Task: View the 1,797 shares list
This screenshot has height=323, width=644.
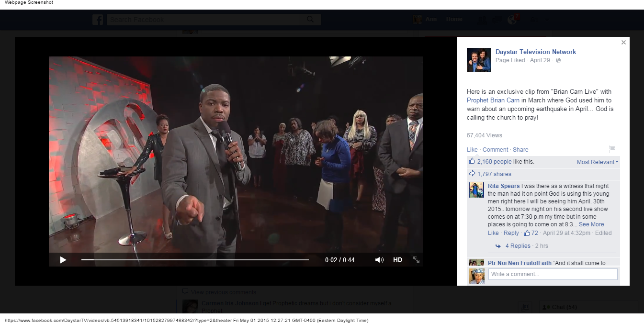Action: [x=494, y=174]
